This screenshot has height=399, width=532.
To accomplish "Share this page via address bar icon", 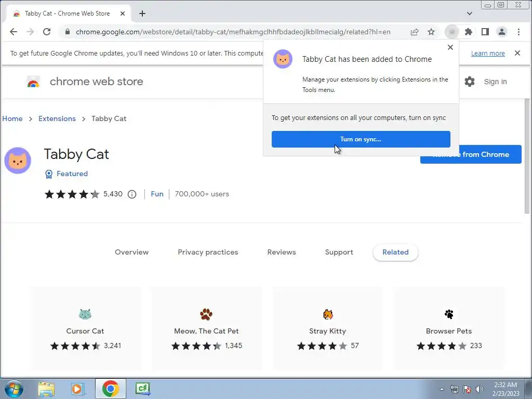I will [414, 32].
